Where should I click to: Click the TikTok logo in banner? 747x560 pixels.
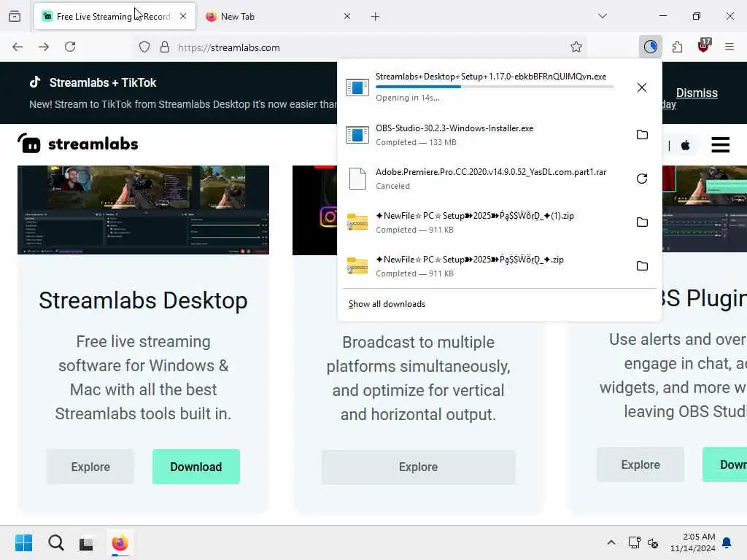[x=35, y=82]
